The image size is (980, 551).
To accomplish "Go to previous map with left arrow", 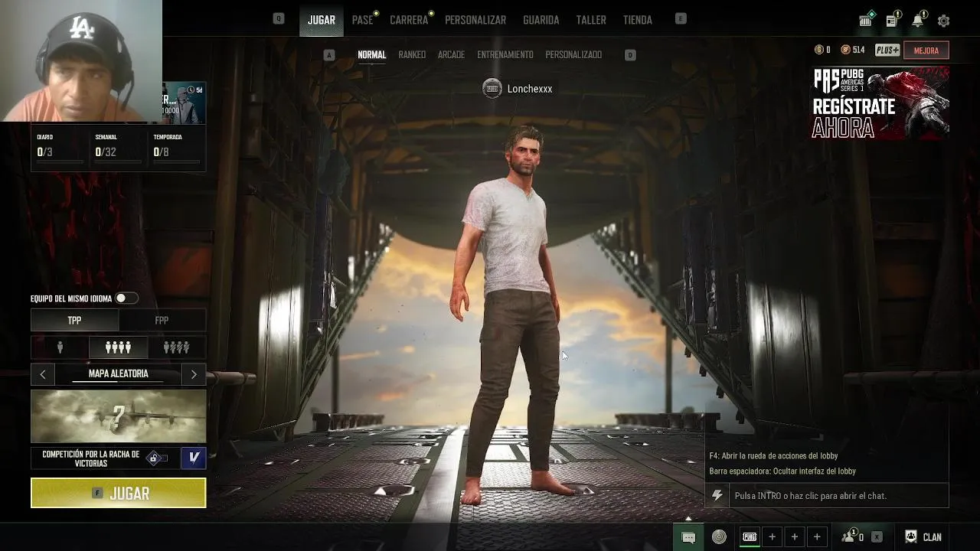I will click(43, 374).
